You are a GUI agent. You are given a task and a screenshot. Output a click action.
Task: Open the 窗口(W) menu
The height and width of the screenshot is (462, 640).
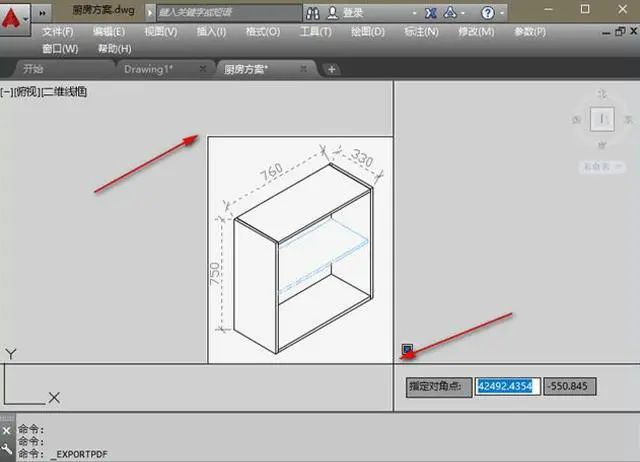coord(60,49)
